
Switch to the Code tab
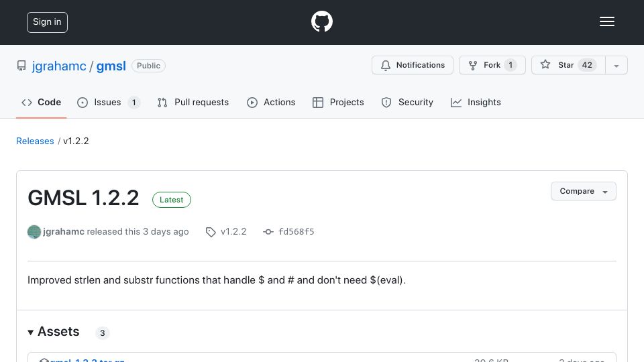point(41,102)
